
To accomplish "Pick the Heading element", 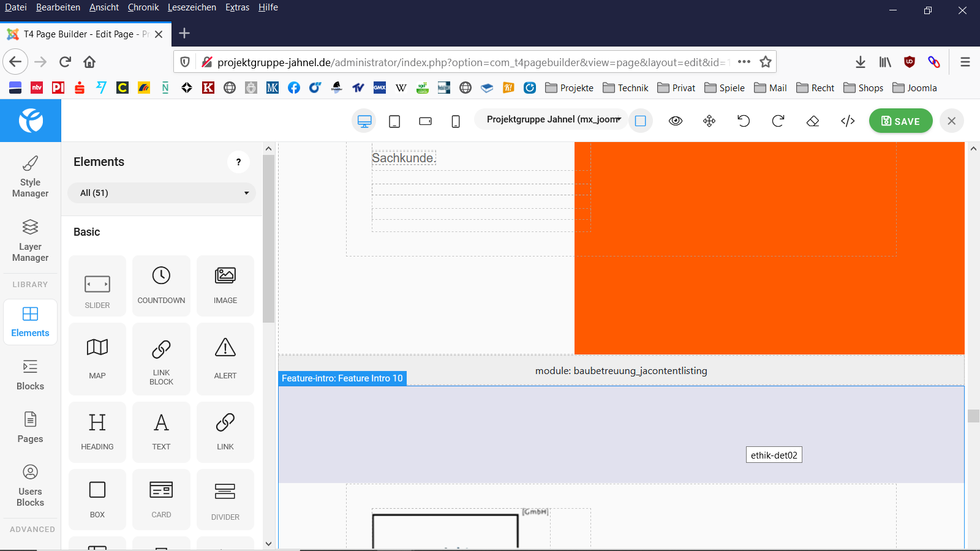I will 97,432.
